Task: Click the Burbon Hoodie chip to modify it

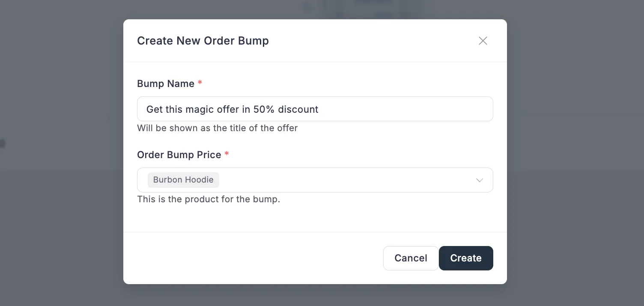Action: point(183,180)
